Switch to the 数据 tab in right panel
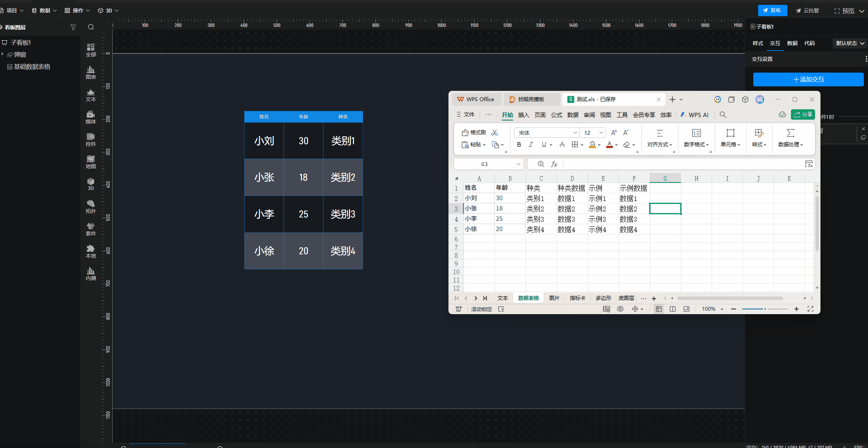 pyautogui.click(x=792, y=43)
